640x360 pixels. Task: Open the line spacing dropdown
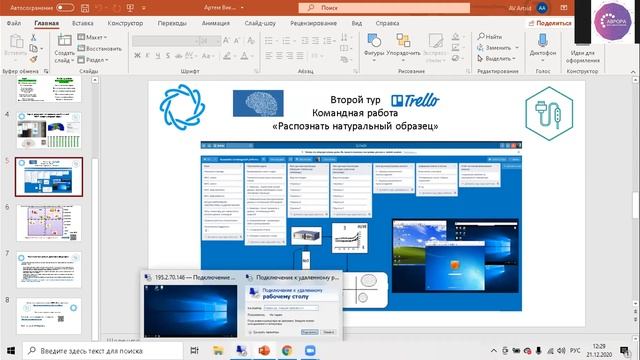coord(329,41)
